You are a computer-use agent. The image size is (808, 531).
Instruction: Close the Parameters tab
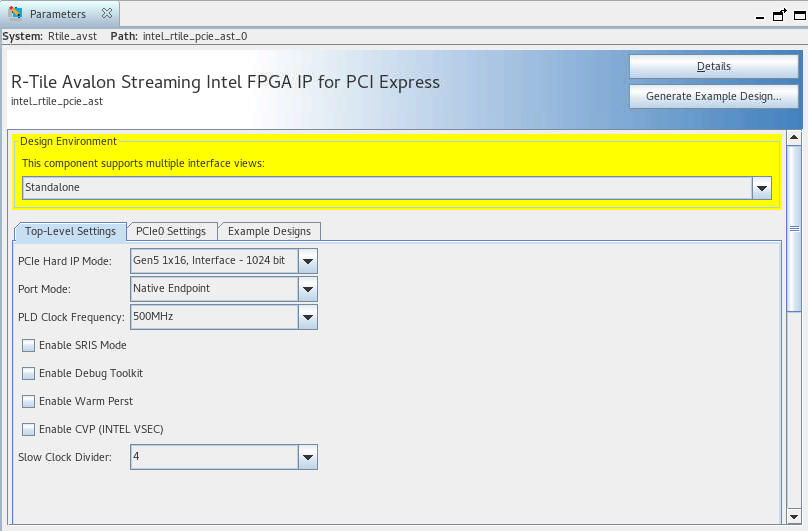[x=107, y=15]
